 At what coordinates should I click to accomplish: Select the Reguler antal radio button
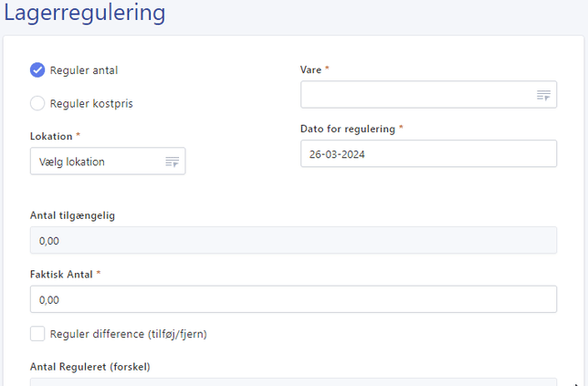[x=37, y=70]
